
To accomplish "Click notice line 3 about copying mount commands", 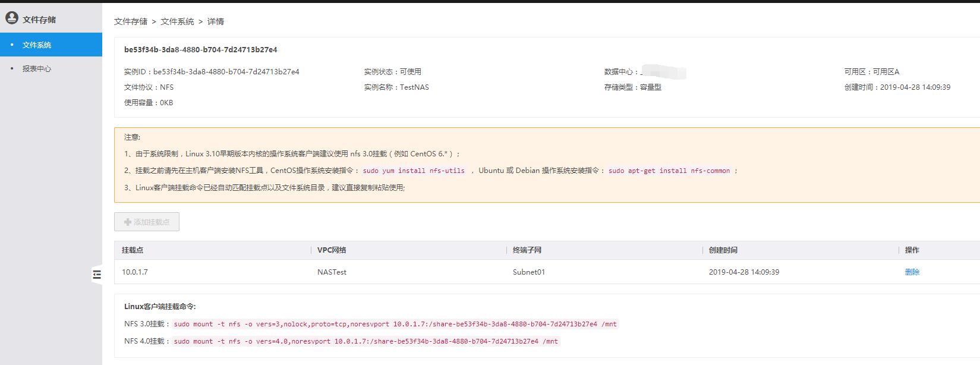I will (x=264, y=188).
